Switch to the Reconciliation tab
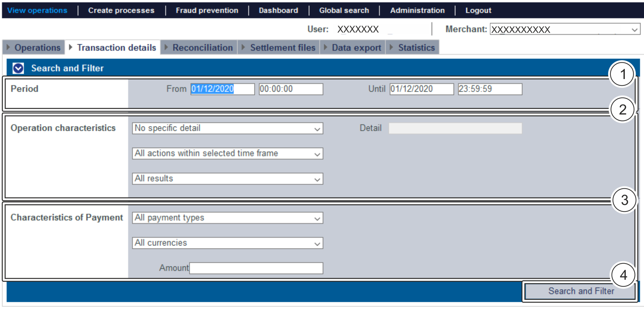The image size is (644, 310). 202,47
